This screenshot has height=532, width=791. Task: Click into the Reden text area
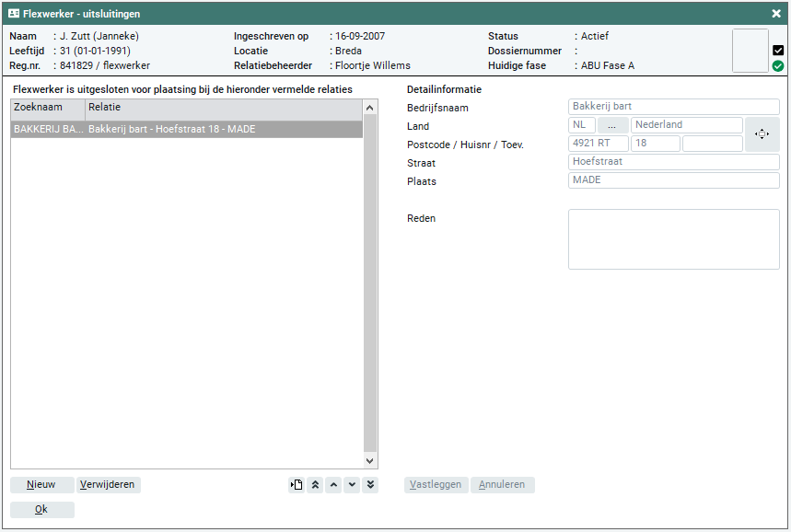[673, 239]
